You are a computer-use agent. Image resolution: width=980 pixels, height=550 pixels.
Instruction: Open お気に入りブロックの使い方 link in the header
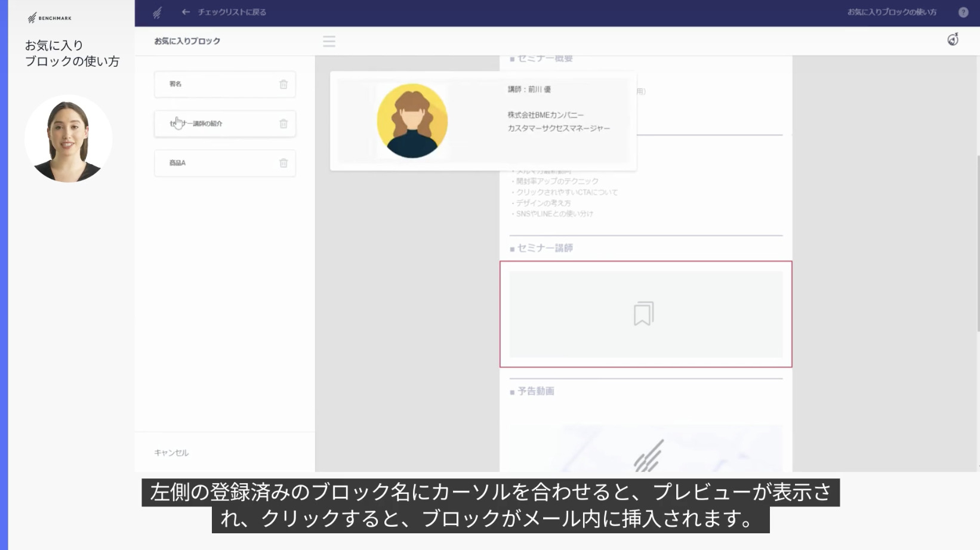[892, 12]
